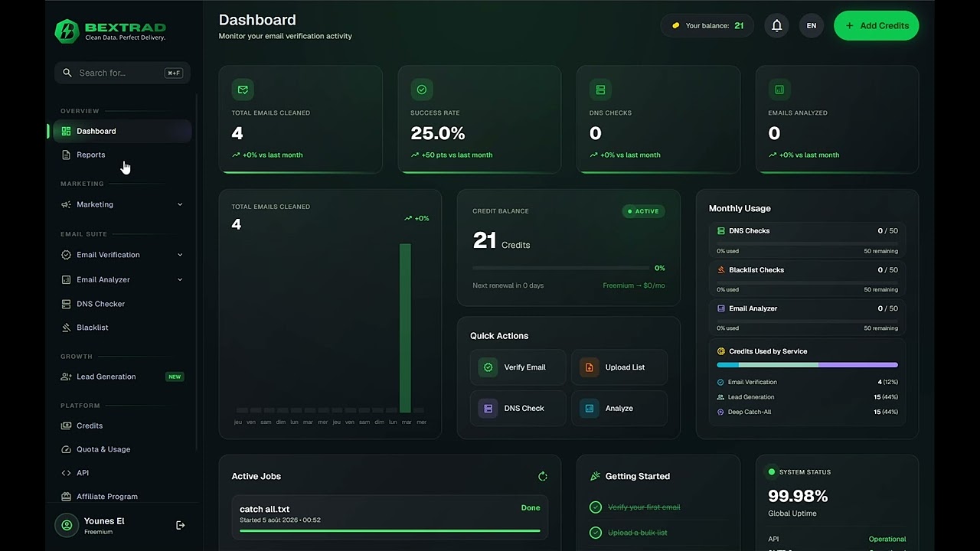Expand the Marketing menu chevron
This screenshot has height=551, width=980.
(x=180, y=204)
